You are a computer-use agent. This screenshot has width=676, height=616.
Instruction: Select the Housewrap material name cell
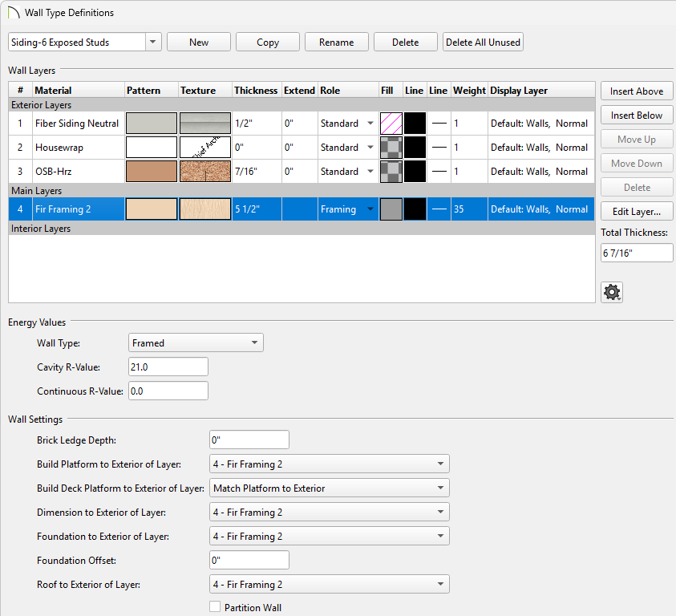79,148
